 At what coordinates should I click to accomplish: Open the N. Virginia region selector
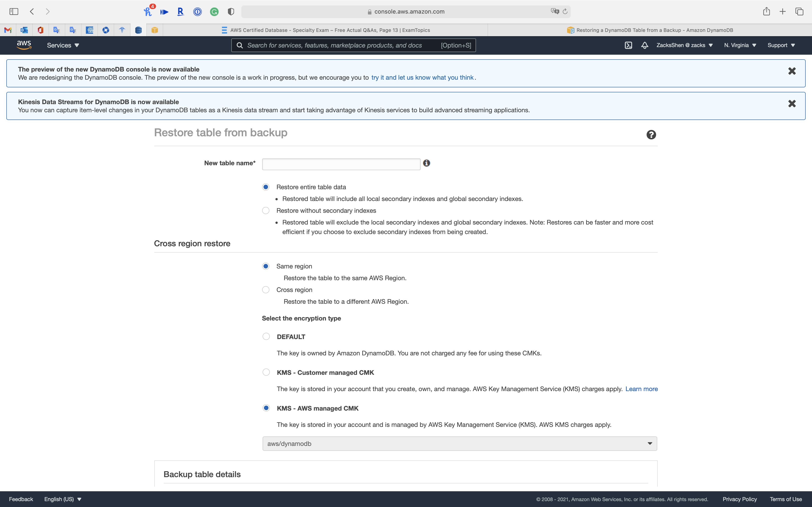tap(740, 45)
